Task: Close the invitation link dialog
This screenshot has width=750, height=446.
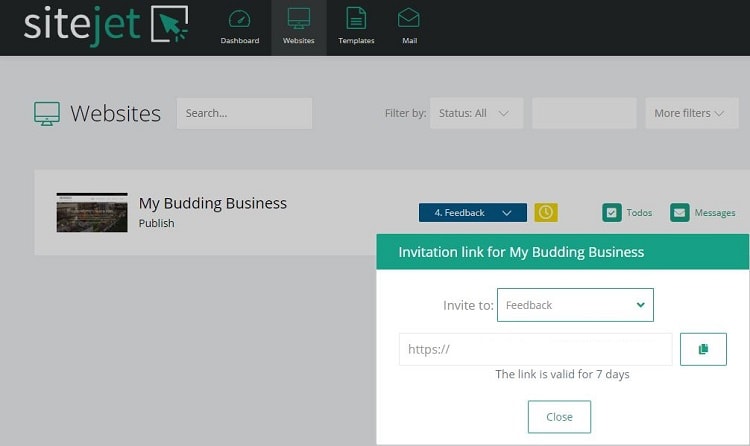Action: click(559, 417)
